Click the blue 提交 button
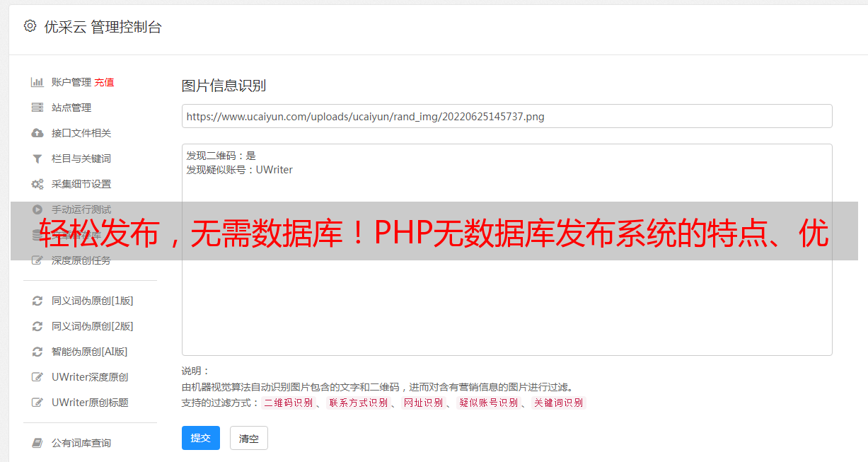The width and height of the screenshot is (868, 462). pyautogui.click(x=201, y=438)
